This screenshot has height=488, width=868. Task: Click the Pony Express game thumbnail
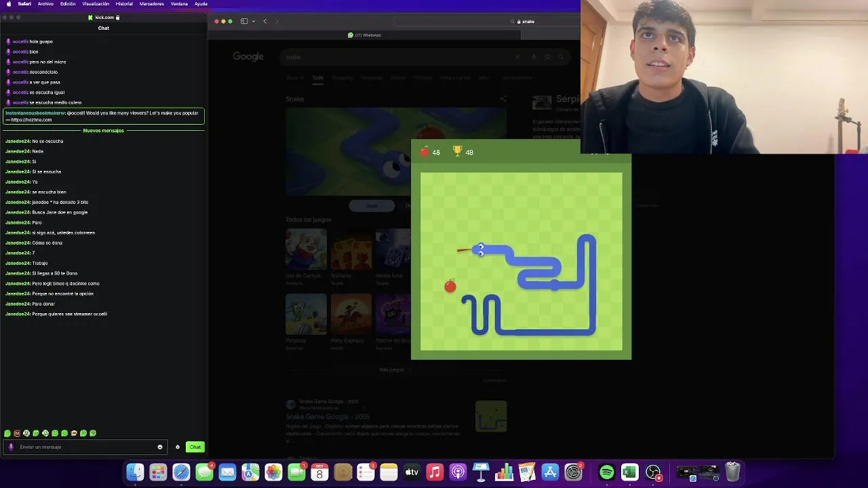[x=351, y=314]
